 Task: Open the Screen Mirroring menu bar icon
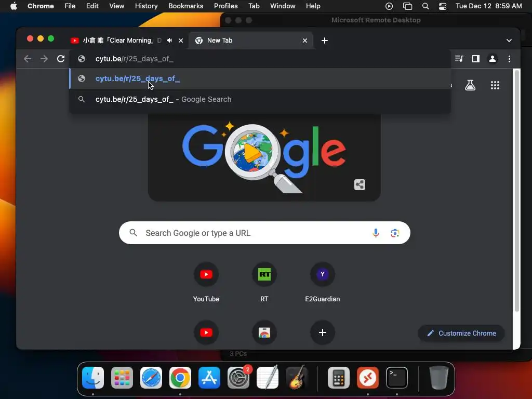407,6
